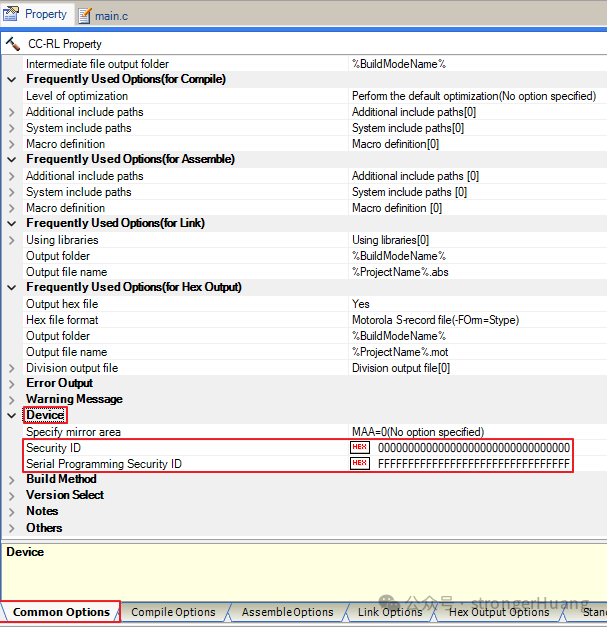
Task: Select the Device category heading
Action: (45, 415)
